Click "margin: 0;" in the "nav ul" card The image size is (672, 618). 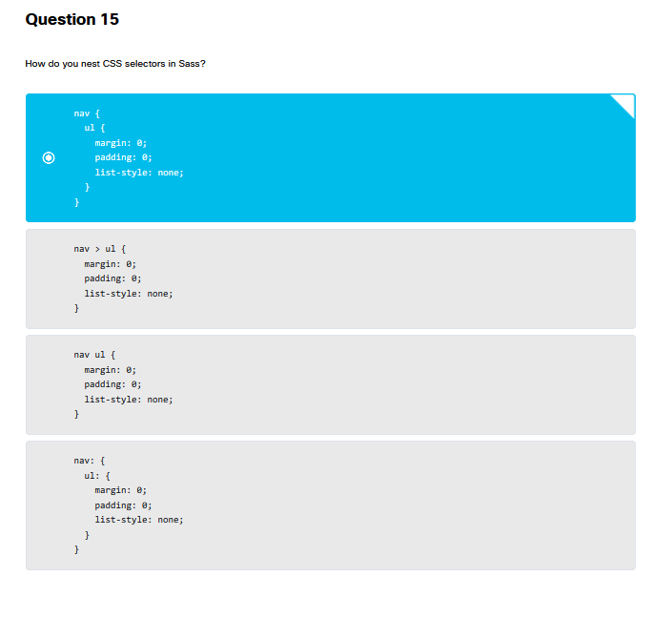click(x=110, y=369)
